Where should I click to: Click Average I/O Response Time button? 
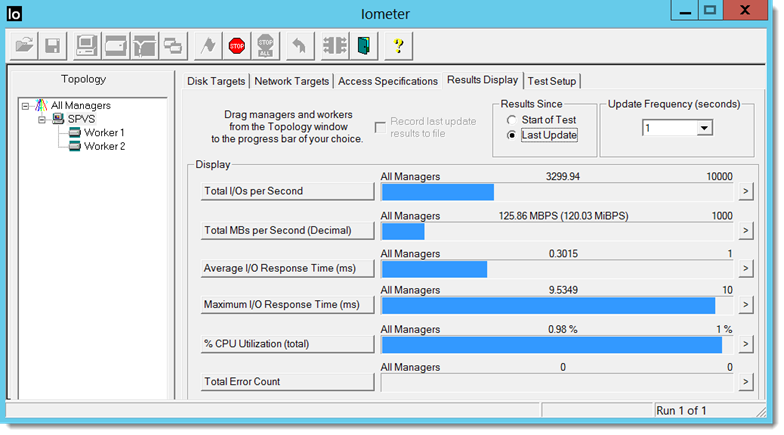click(x=288, y=268)
